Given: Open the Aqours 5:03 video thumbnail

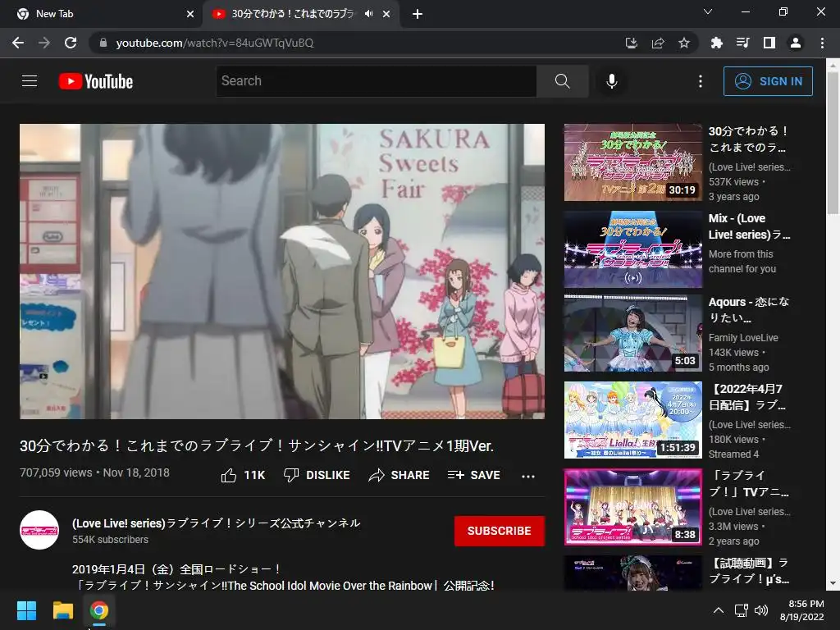Looking at the screenshot, I should tap(632, 333).
